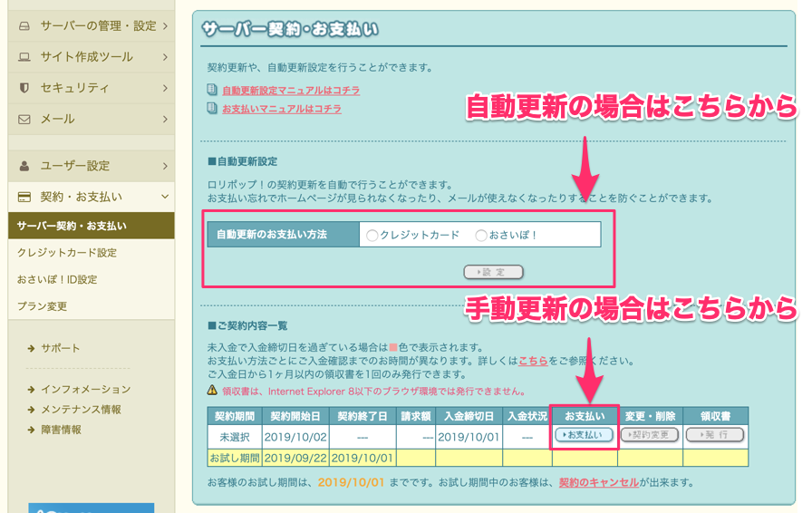Expand the サーバーの管理・設定 menu chevron
Screen dimensions: 812x513
(165, 26)
